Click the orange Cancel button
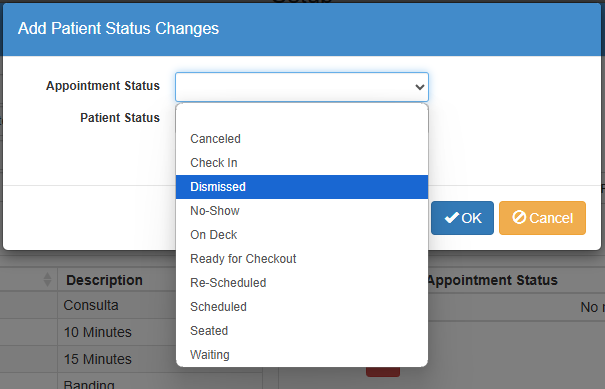This screenshot has height=389, width=605. (x=542, y=218)
